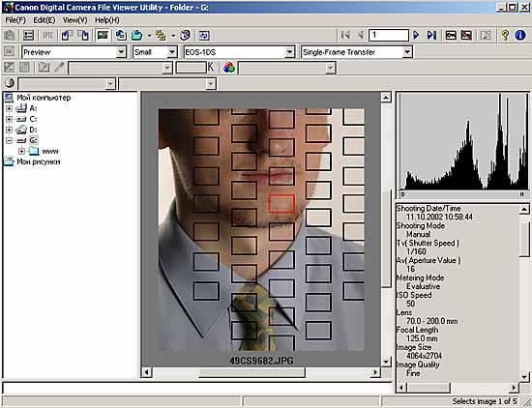Click the yellow question mark help icon
The image size is (532, 408).
pyautogui.click(x=505, y=35)
